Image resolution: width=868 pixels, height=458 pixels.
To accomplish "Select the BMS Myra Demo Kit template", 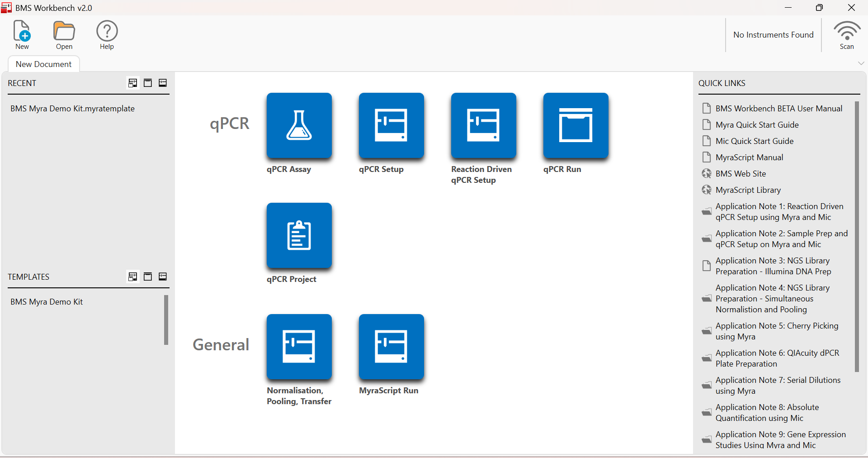I will pos(47,302).
